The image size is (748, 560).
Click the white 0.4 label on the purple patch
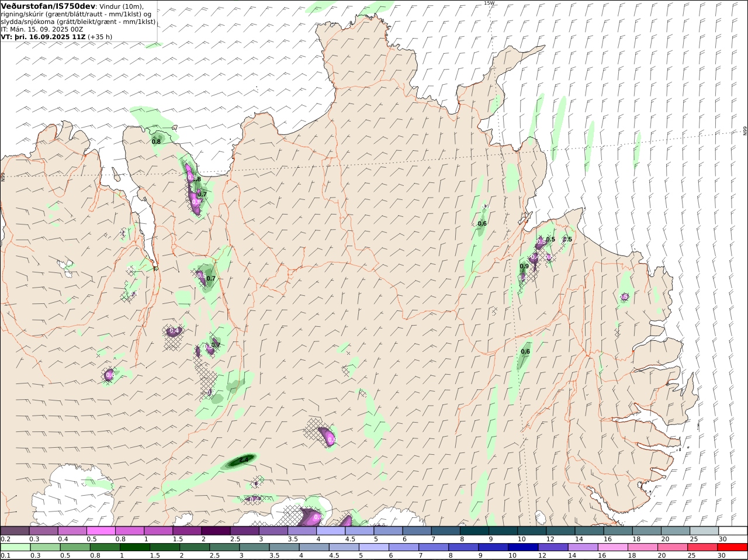(x=174, y=331)
